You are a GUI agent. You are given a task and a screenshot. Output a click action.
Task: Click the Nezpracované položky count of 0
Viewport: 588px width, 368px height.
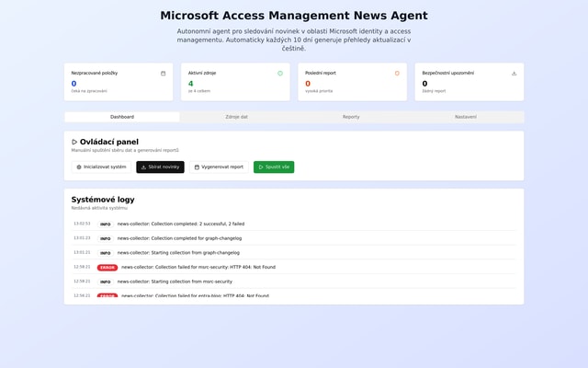(74, 84)
